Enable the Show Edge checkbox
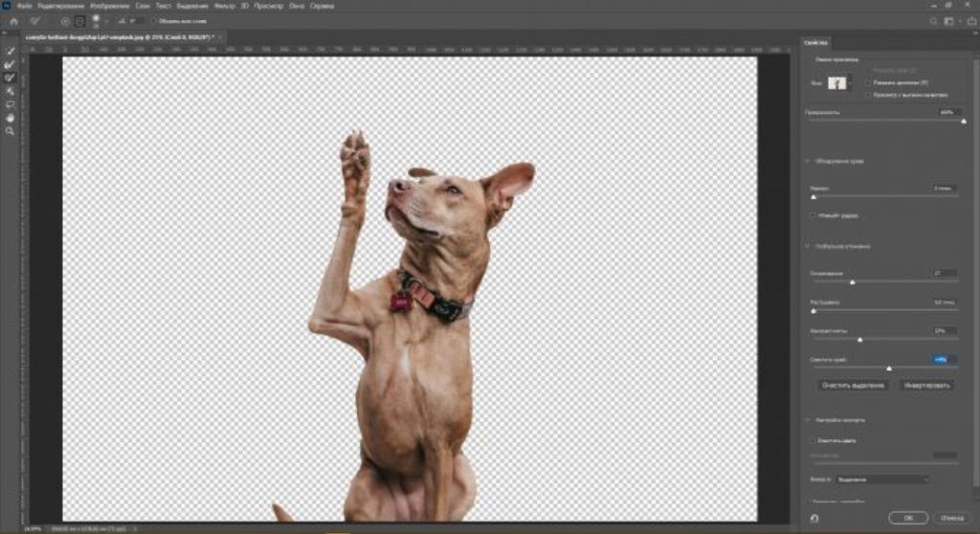The height and width of the screenshot is (534, 980). [x=867, y=83]
